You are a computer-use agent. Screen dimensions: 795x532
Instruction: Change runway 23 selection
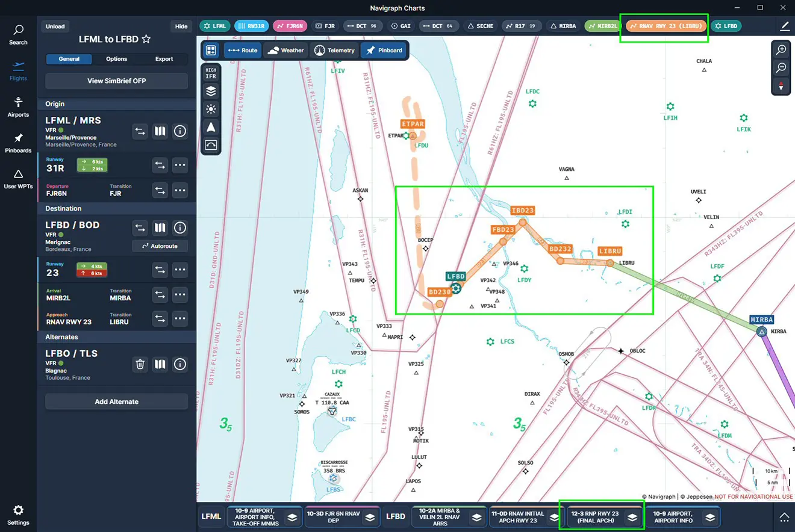(x=160, y=270)
